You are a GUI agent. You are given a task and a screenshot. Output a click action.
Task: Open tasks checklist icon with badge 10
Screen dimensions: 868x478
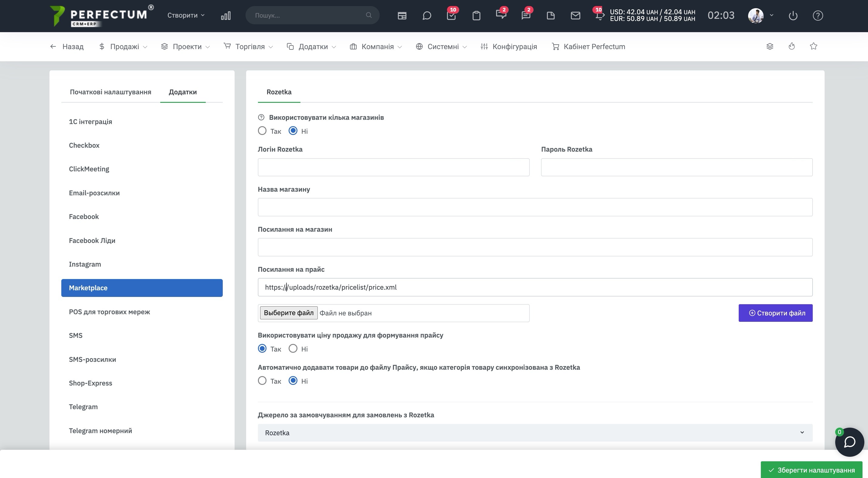coord(451,15)
